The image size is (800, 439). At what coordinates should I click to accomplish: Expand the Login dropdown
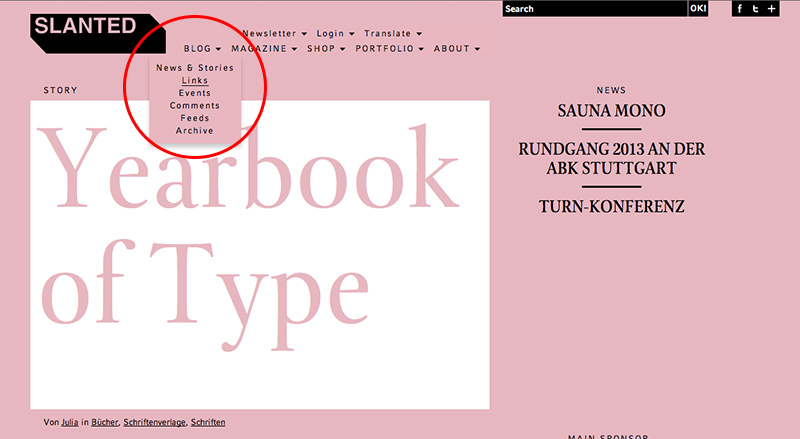click(335, 34)
